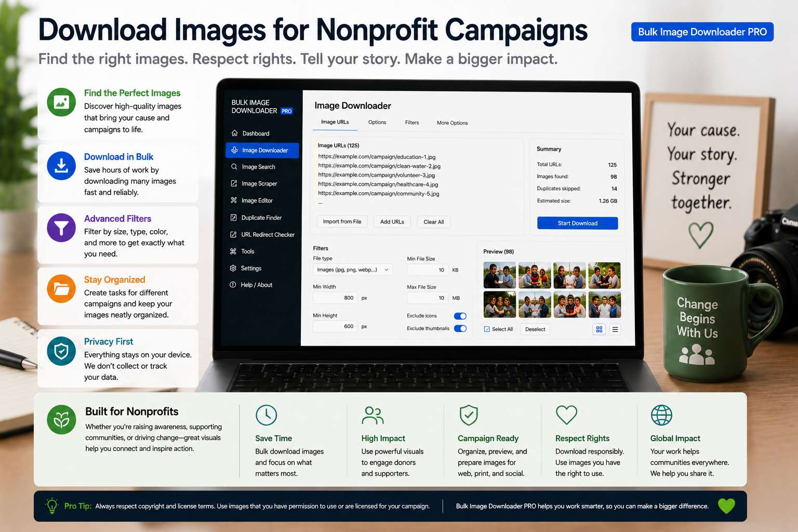Check the Select All checkbox
The height and width of the screenshot is (532, 798).
coord(487,329)
